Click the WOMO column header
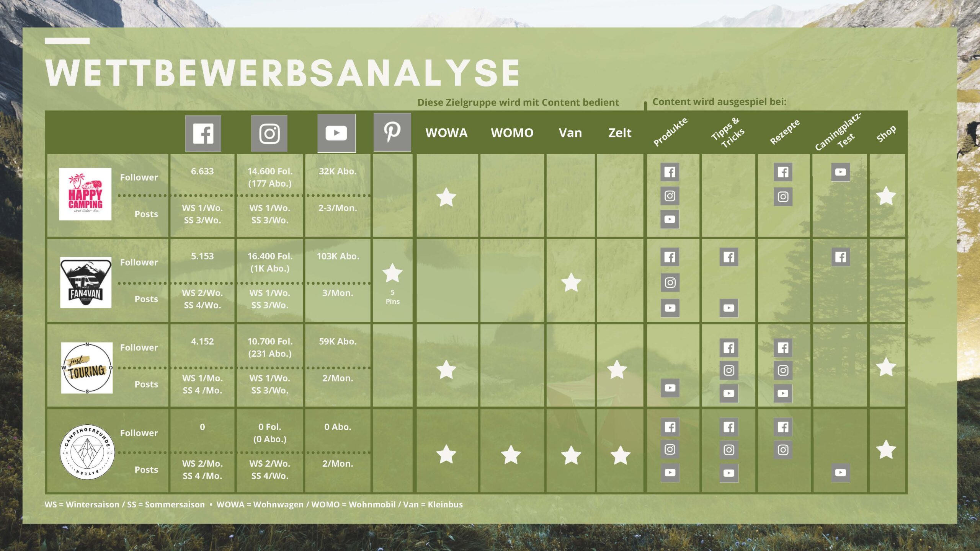This screenshot has width=980, height=551. tap(512, 133)
